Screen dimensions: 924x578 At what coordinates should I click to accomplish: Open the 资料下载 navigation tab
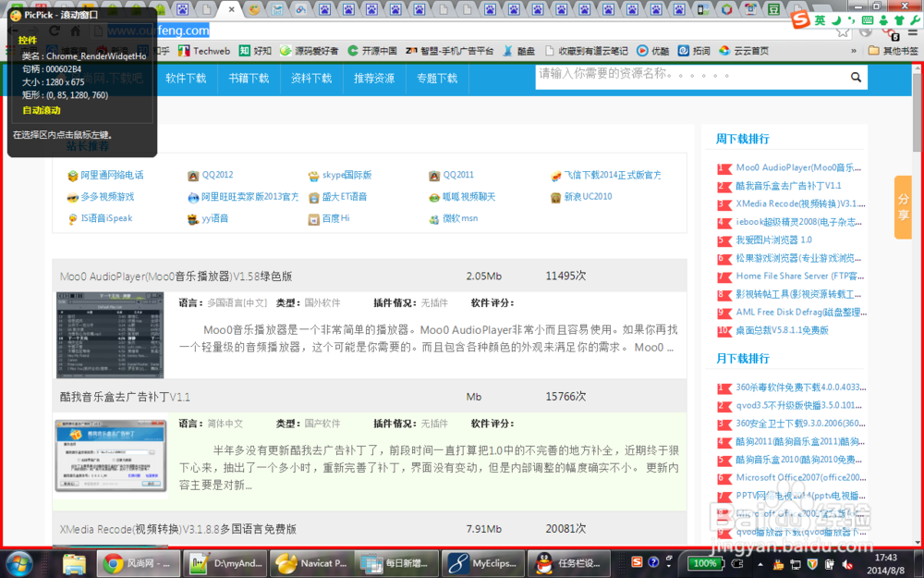pyautogui.click(x=311, y=78)
